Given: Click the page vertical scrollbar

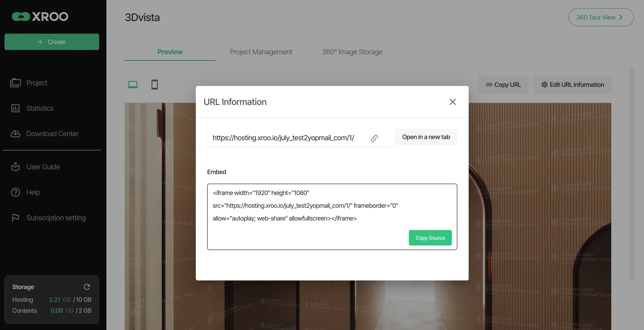Looking at the screenshot, I should click(x=631, y=173).
